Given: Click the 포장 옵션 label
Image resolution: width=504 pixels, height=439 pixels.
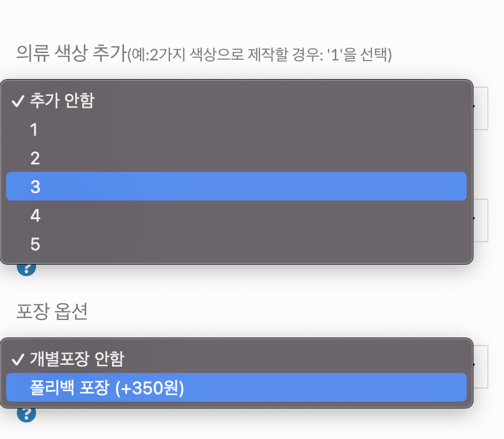Looking at the screenshot, I should pyautogui.click(x=52, y=311).
